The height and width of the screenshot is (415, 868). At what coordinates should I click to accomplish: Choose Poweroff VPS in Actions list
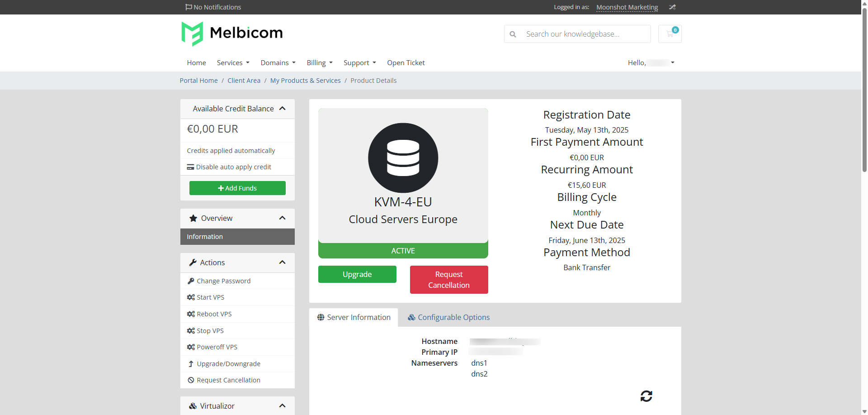point(237,347)
